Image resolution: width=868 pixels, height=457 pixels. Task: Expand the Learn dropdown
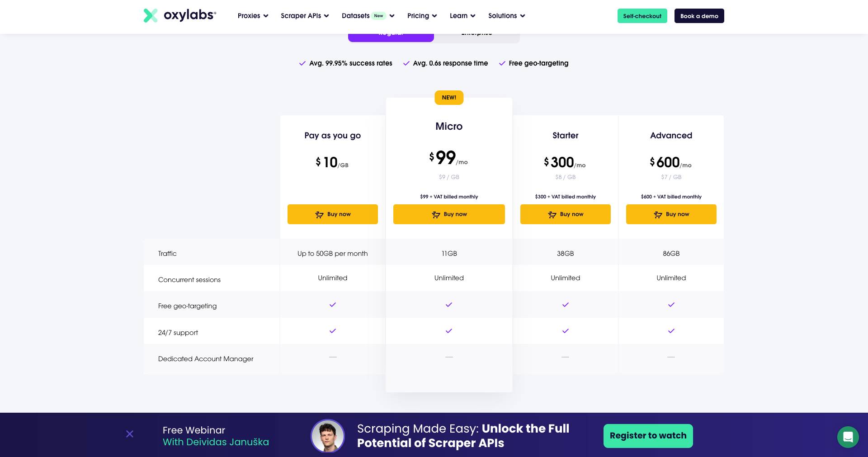click(x=462, y=15)
